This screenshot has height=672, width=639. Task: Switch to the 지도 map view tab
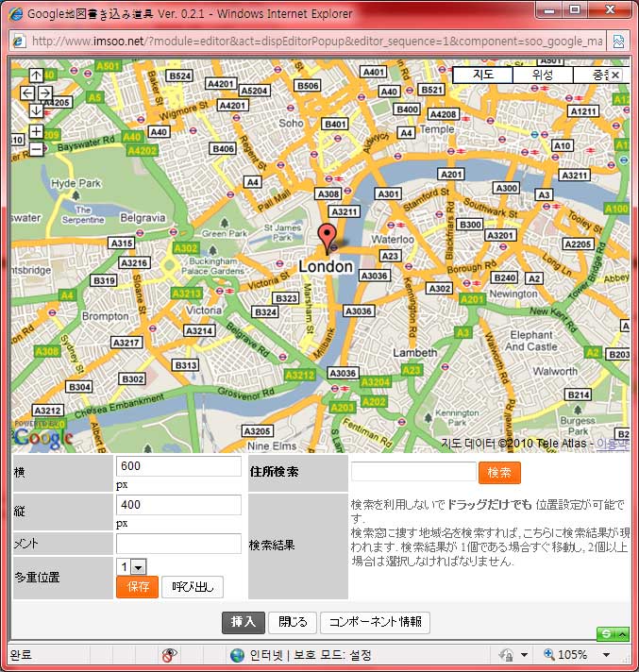(483, 75)
